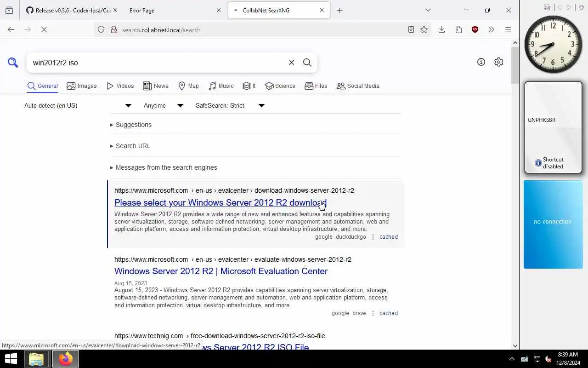Open the Firefox View button
The width and height of the screenshot is (588, 368).
coord(9,10)
